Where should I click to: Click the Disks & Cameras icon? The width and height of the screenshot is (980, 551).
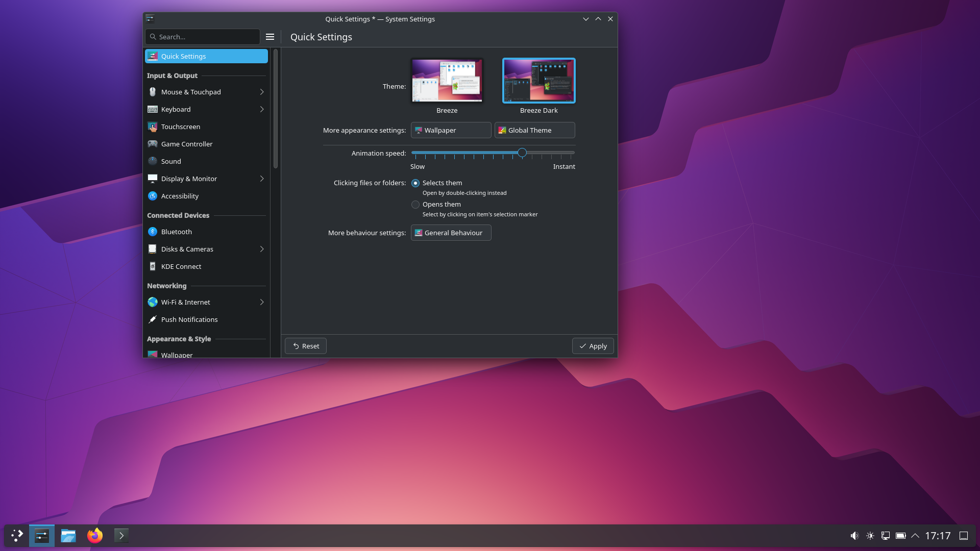(153, 249)
